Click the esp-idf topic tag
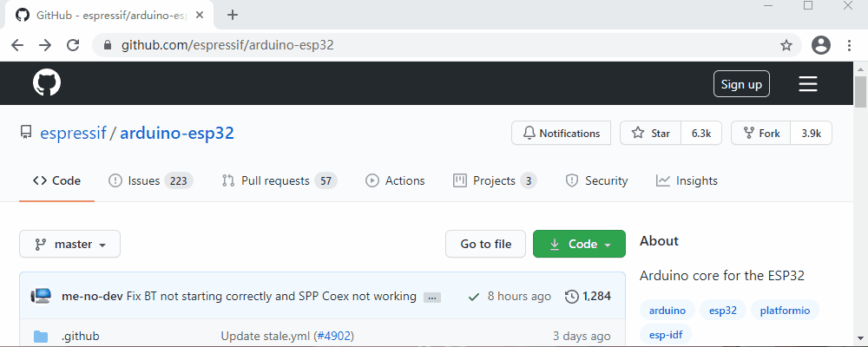 click(x=666, y=336)
